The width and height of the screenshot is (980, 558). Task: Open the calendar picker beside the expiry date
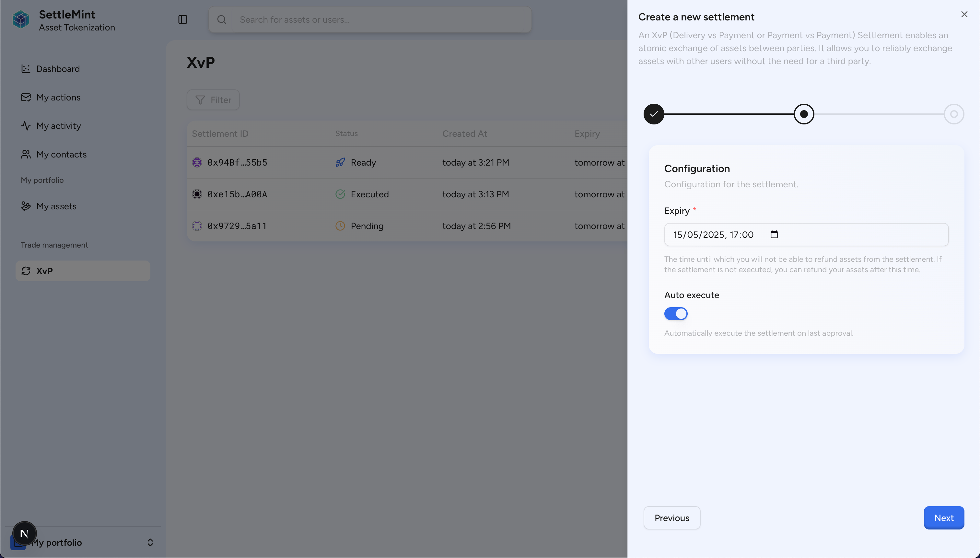click(x=774, y=234)
